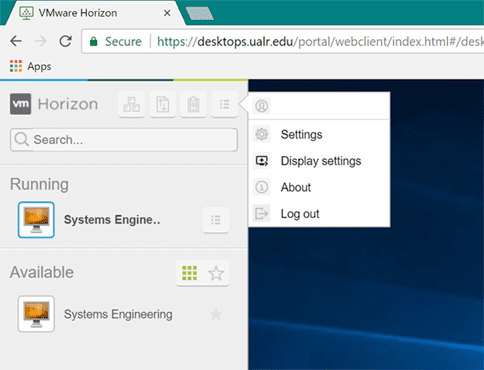Click the About info icon
This screenshot has width=484, height=370.
click(261, 187)
